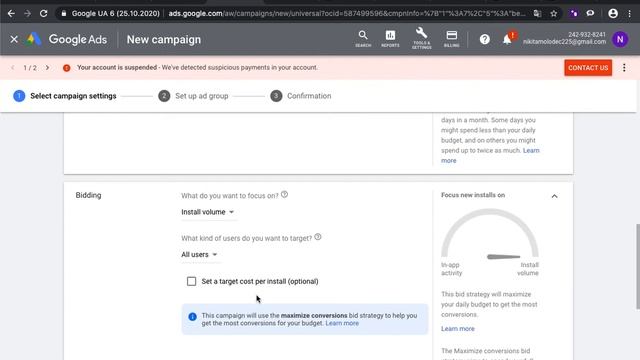Collapse the Focus new installs on panel

[x=554, y=196]
